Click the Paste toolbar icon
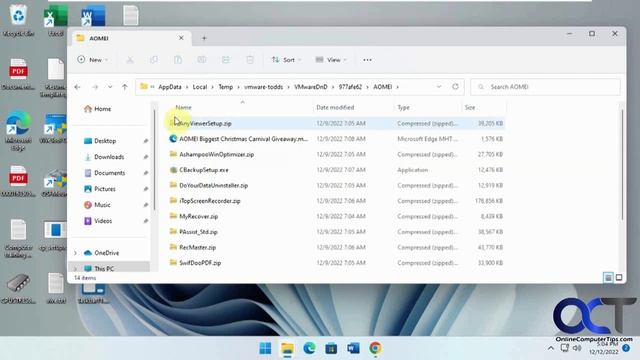The image size is (640, 360). point(178,60)
